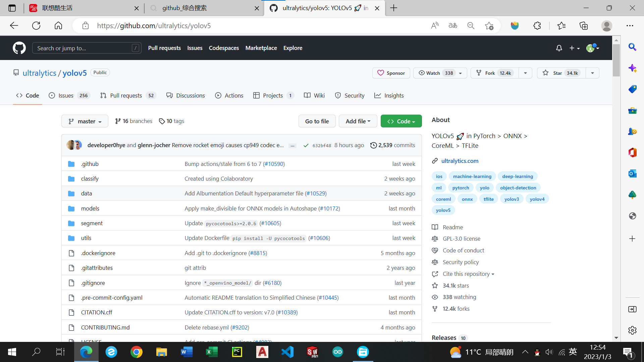Click the Go to file button

tap(317, 121)
